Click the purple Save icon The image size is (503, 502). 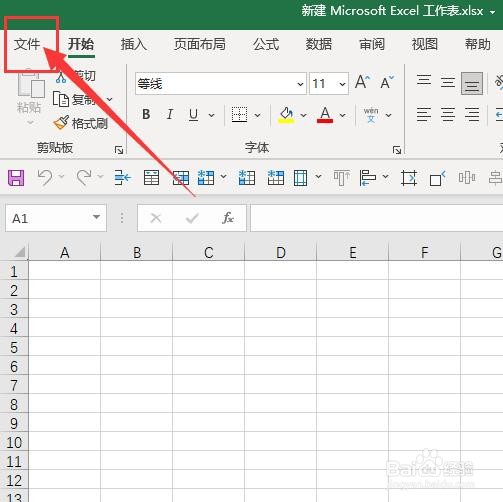[16, 178]
